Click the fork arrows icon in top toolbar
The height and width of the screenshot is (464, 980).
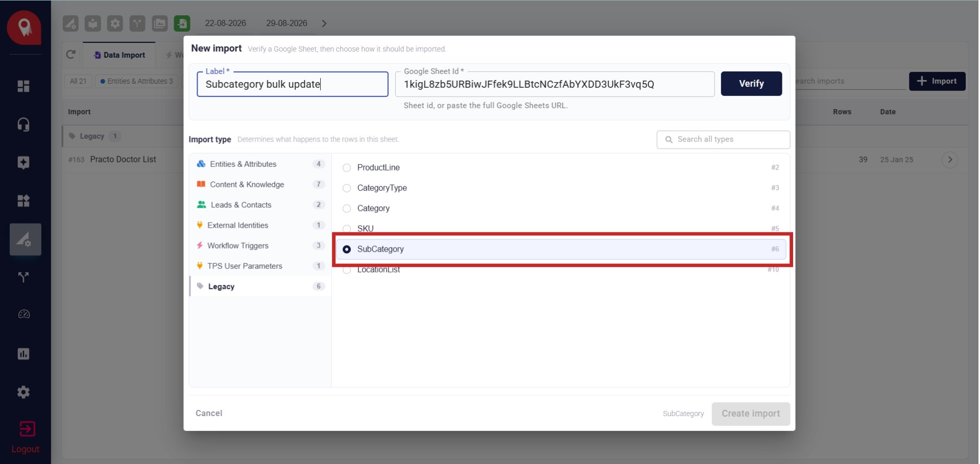(x=137, y=23)
